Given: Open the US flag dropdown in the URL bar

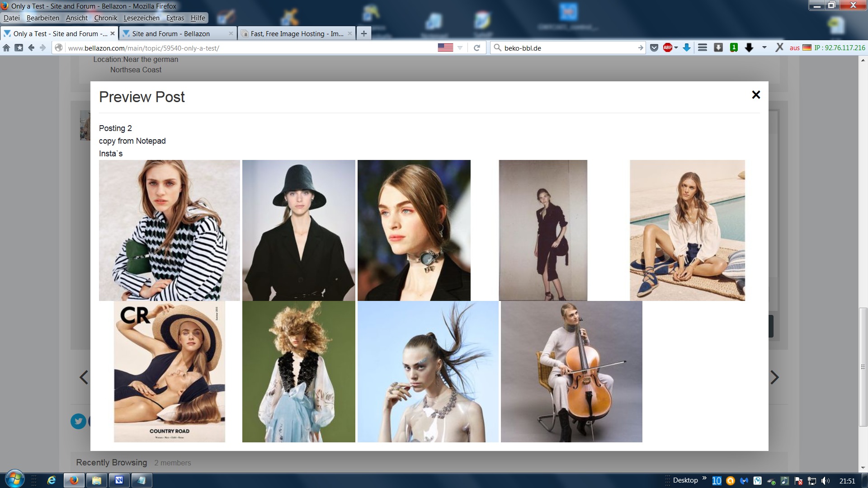Looking at the screenshot, I should coord(460,48).
